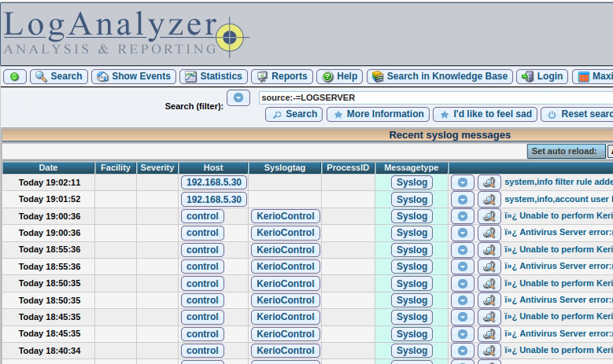This screenshot has height=364, width=613.
Task: Click the Today 19:02:11 date cell
Action: [x=50, y=182]
